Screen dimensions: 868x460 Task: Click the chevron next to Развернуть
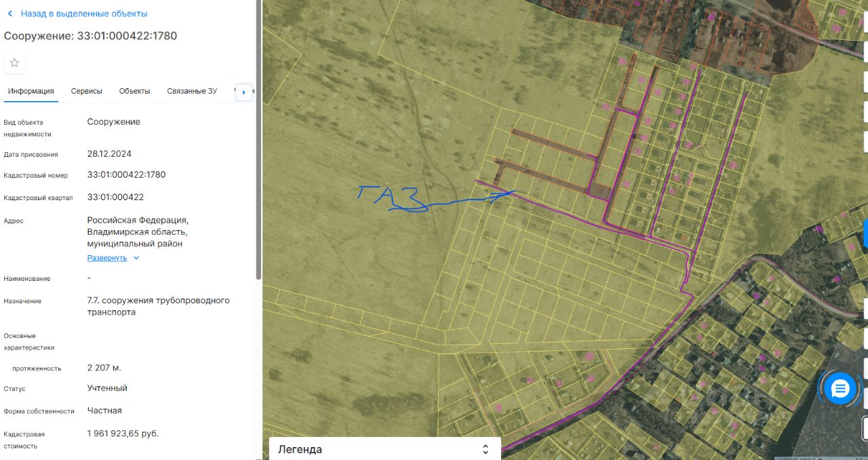(136, 258)
